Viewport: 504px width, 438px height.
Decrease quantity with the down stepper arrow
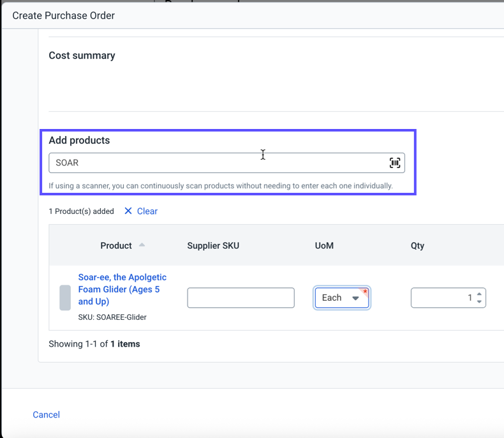point(479,301)
